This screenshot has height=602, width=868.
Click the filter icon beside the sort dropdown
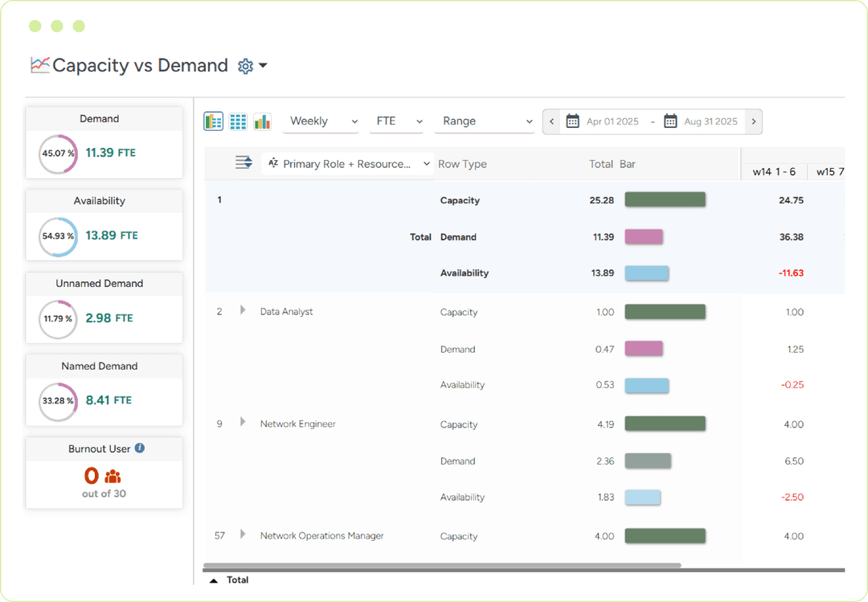(x=244, y=162)
